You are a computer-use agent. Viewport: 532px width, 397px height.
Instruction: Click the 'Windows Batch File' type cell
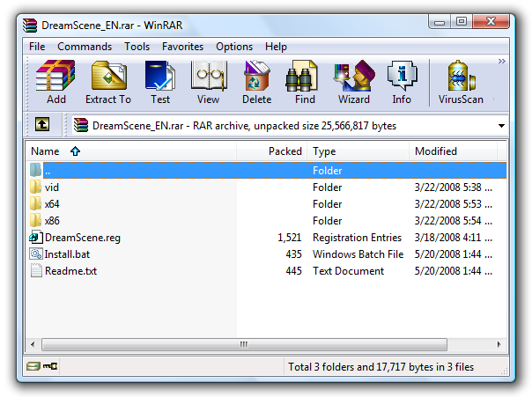click(358, 254)
